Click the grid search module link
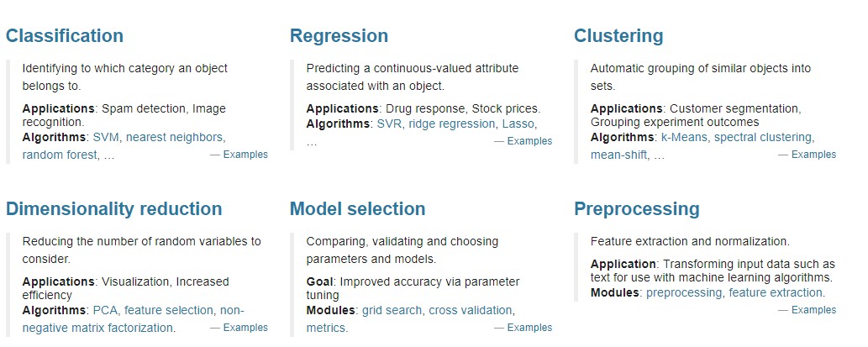 tap(391, 310)
